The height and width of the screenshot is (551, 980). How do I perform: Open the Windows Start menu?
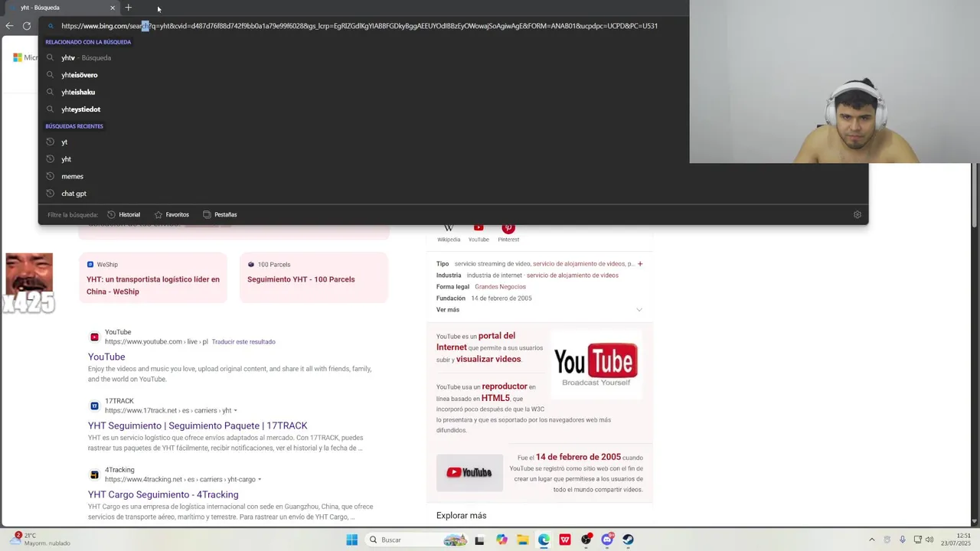point(351,540)
